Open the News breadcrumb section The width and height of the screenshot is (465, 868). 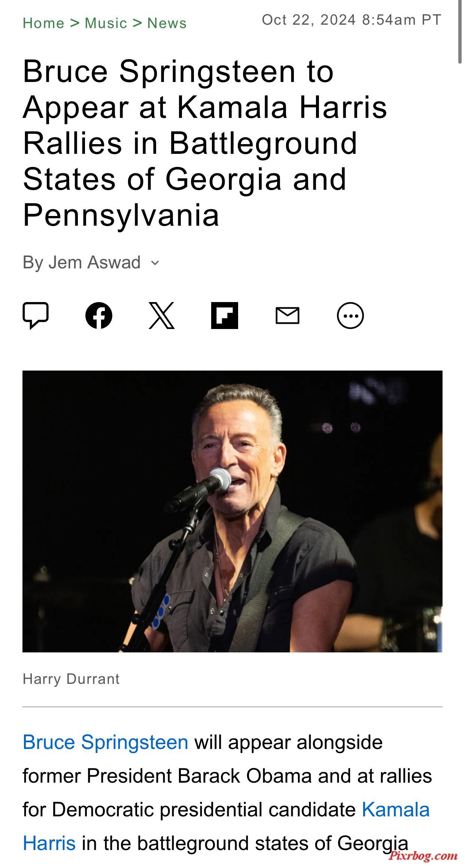tap(167, 23)
